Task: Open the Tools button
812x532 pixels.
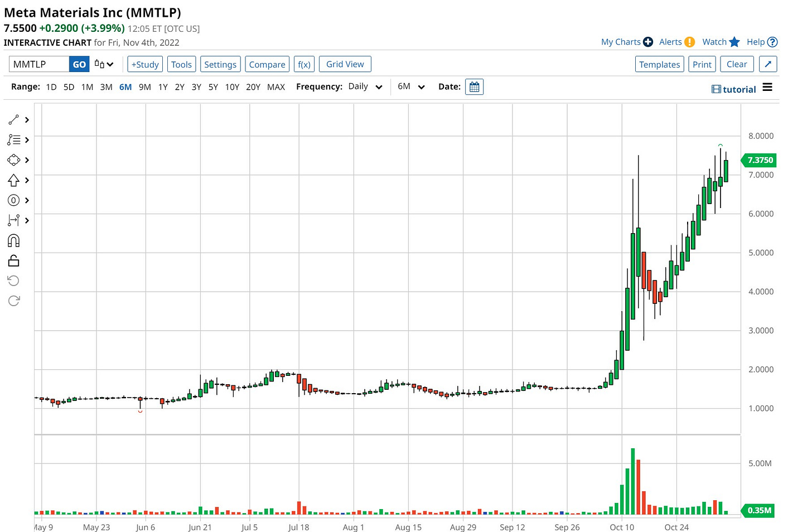Action: [181, 64]
